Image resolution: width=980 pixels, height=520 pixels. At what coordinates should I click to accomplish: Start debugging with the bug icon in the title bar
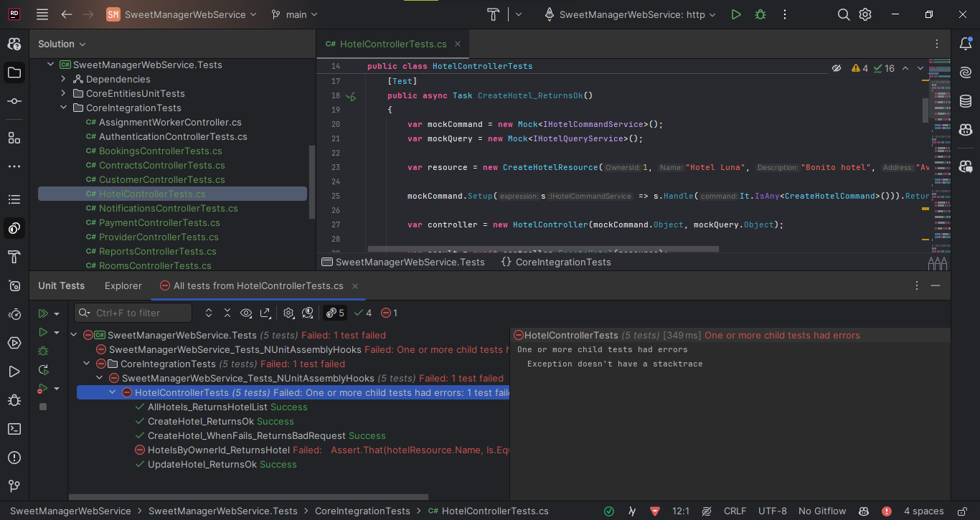760,14
